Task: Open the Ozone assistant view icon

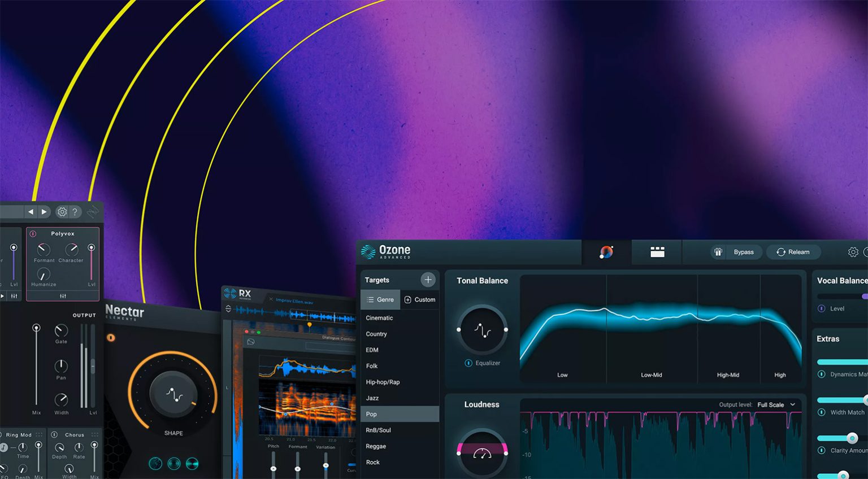Action: (606, 252)
